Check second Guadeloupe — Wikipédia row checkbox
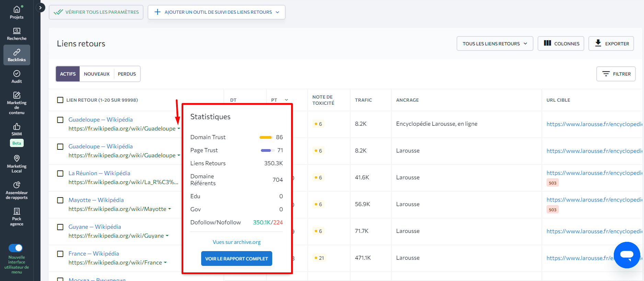Screen dimensions: 644x281 (60, 147)
